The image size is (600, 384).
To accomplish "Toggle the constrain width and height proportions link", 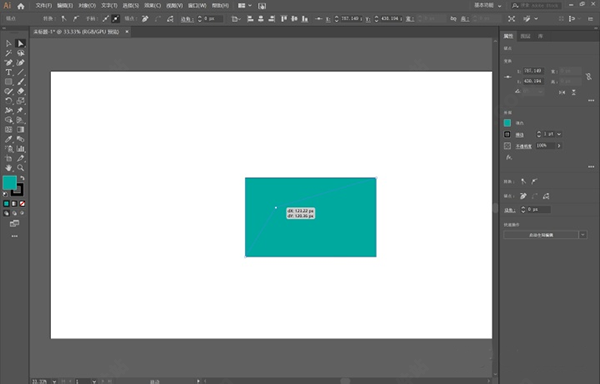I will click(x=589, y=77).
